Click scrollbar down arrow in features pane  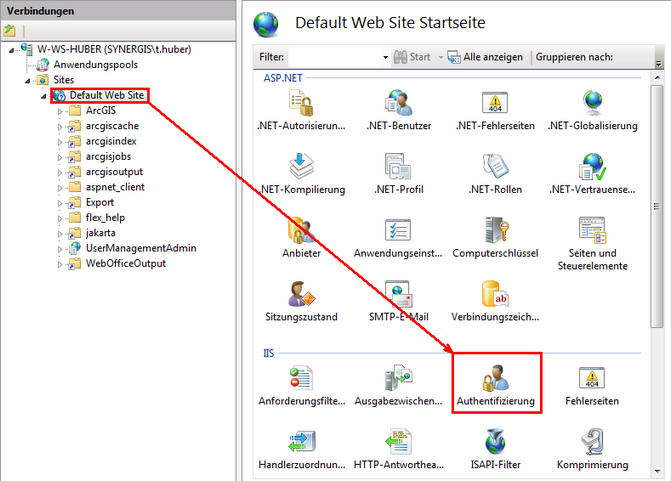click(657, 471)
